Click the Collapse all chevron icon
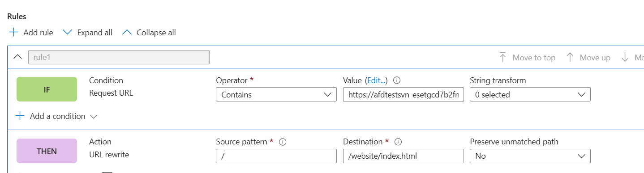 click(127, 33)
